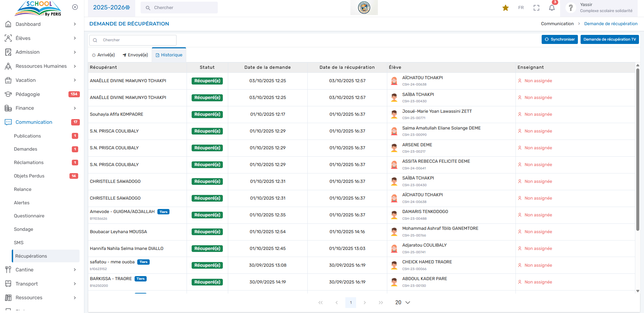The image size is (644, 313).
Task: Click Demande de récupération TV button
Action: point(609,39)
